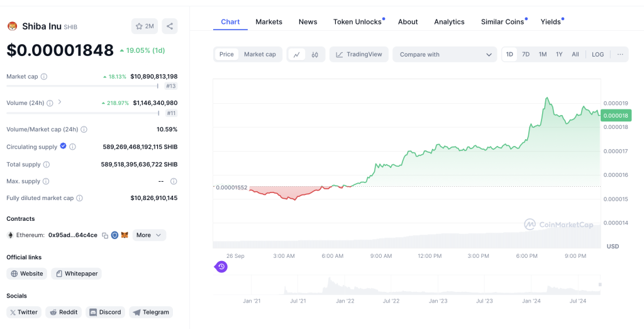Expand Volume (24h) chevron arrow
644x329 pixels.
tap(60, 102)
